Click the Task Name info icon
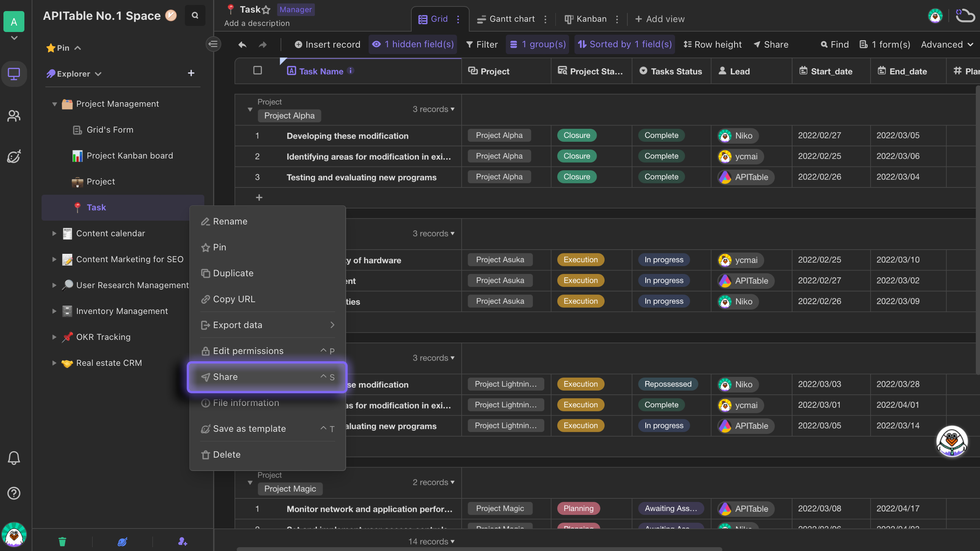 tap(351, 71)
